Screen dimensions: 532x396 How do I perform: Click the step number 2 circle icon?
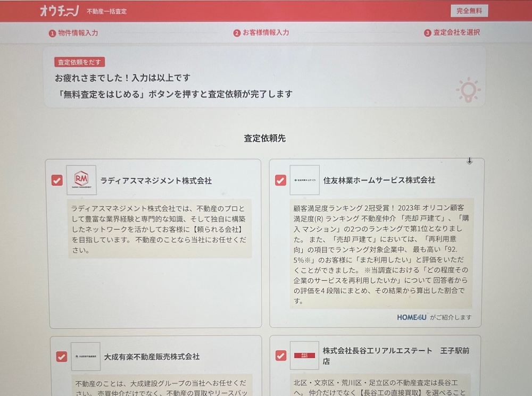tap(237, 33)
